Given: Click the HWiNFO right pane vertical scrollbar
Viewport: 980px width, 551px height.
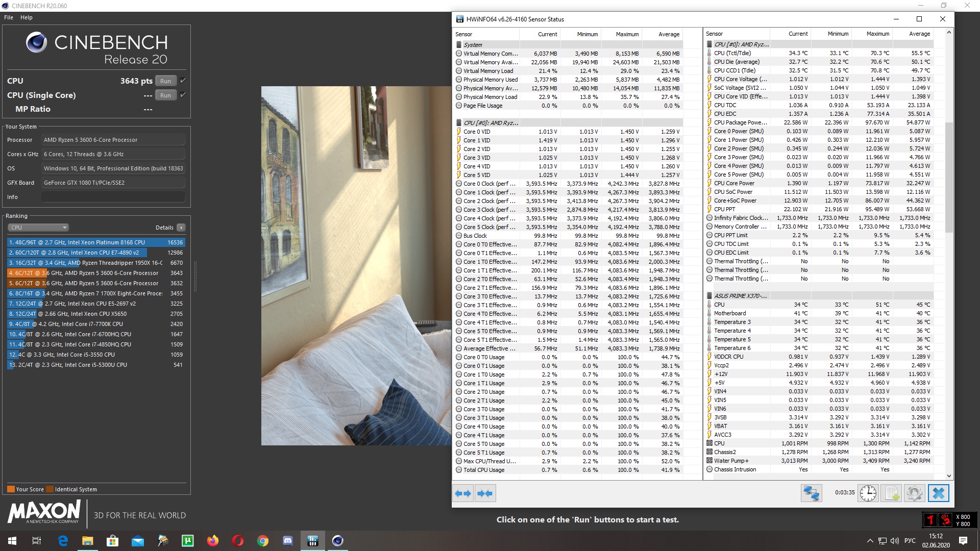Looking at the screenshot, I should tap(949, 179).
